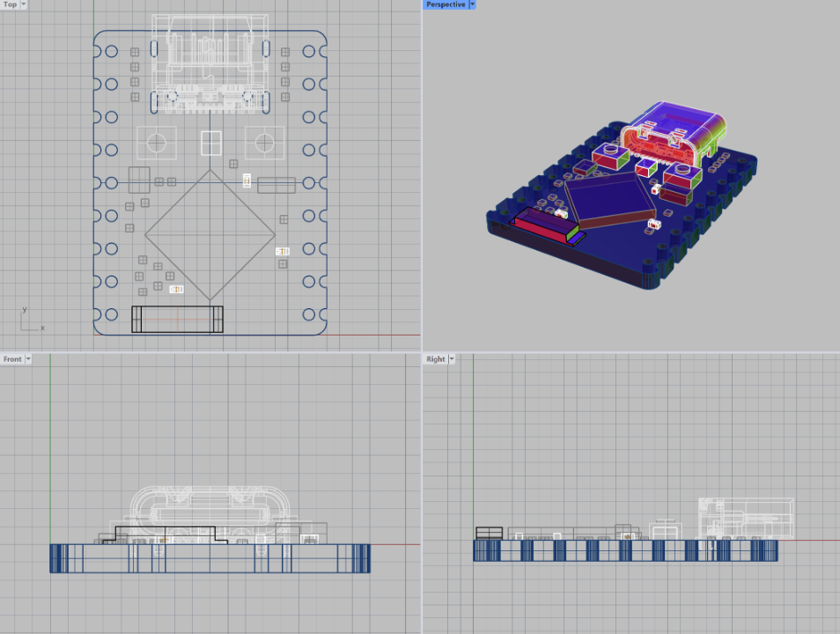The width and height of the screenshot is (840, 634).
Task: Activate the Top viewport title
Action: 11,4
